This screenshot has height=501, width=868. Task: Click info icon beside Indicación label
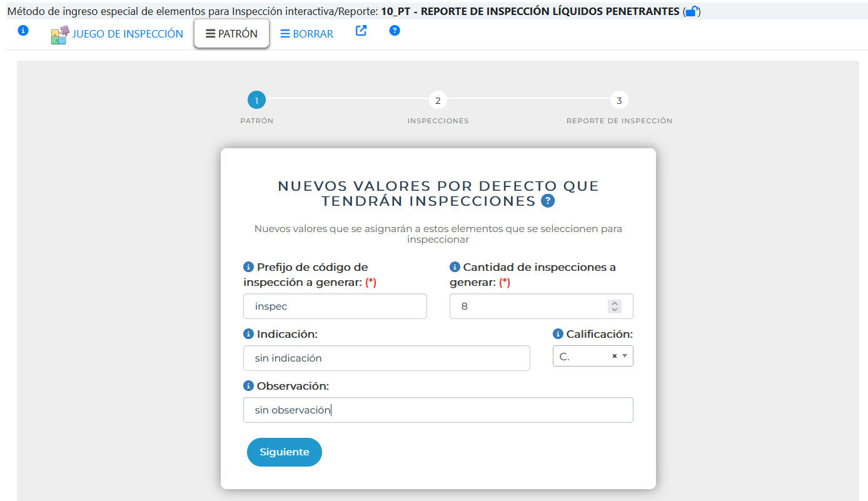click(x=248, y=334)
